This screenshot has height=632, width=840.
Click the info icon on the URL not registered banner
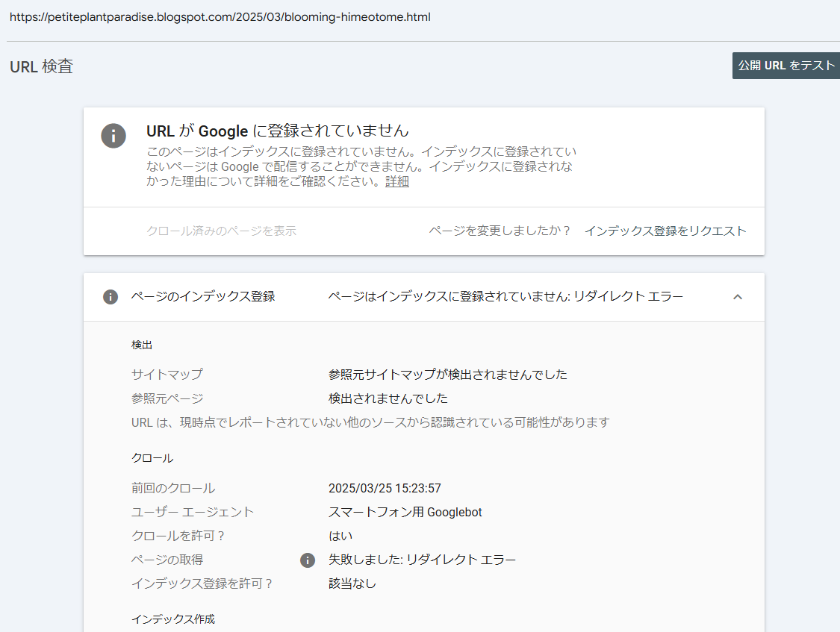[x=113, y=136]
